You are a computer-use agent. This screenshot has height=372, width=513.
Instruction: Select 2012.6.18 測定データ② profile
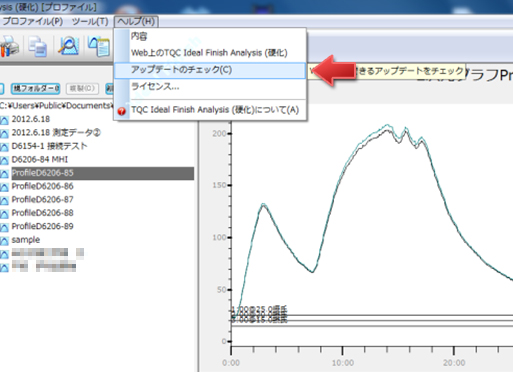tap(56, 133)
